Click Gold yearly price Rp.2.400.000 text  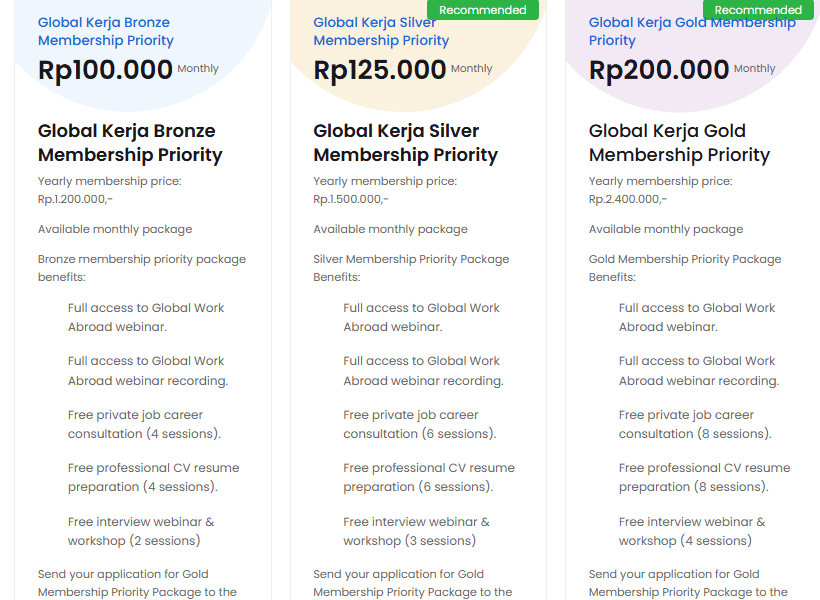pos(627,199)
